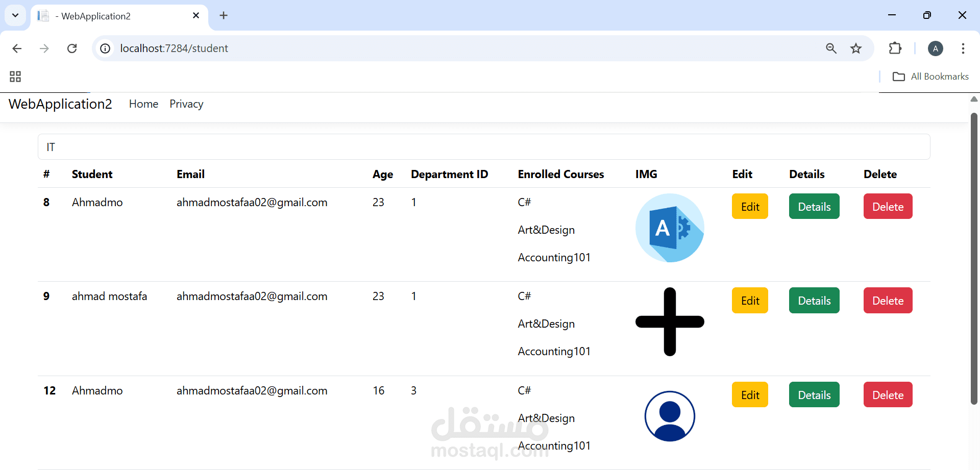Delete student ahmad mostafa
The height and width of the screenshot is (470, 980).
[888, 301]
